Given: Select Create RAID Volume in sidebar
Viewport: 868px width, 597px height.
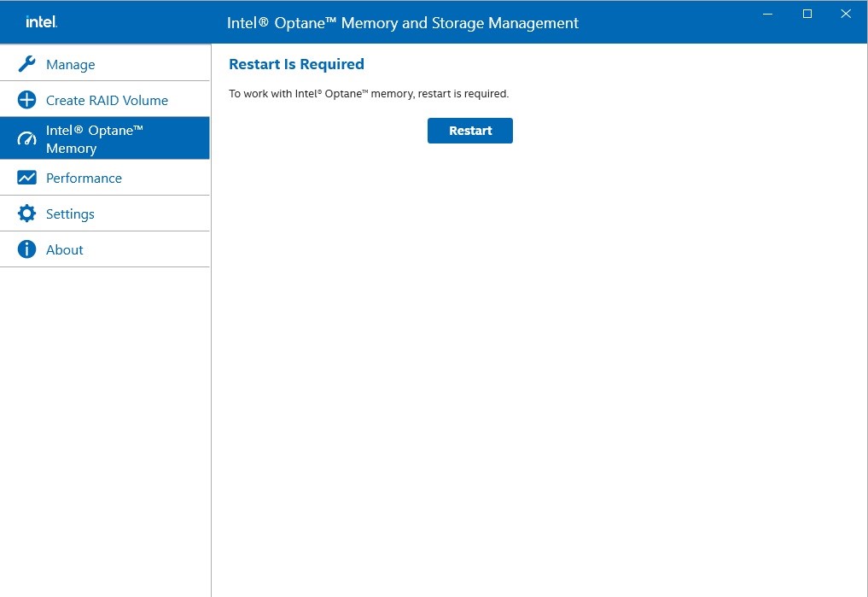Looking at the screenshot, I should pyautogui.click(x=107, y=100).
